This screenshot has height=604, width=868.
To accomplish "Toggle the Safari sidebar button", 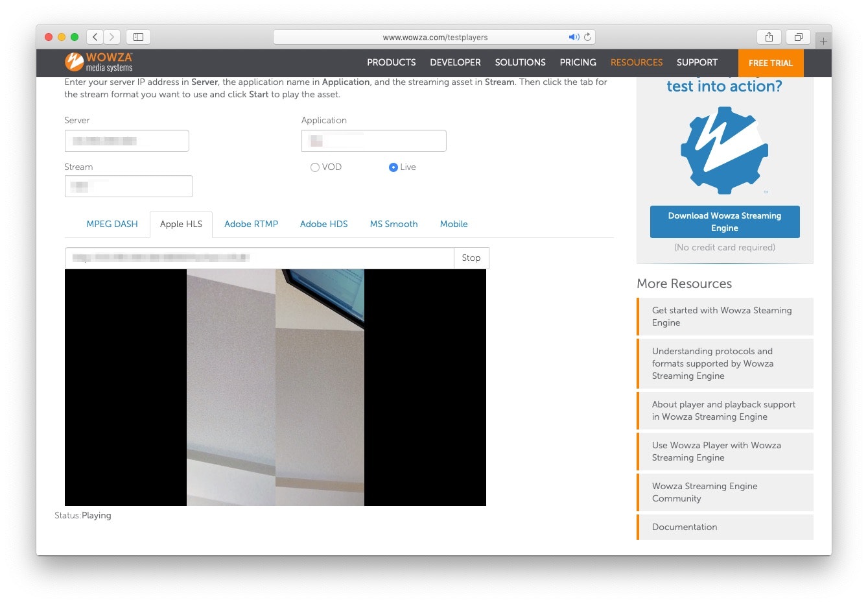I will [138, 37].
